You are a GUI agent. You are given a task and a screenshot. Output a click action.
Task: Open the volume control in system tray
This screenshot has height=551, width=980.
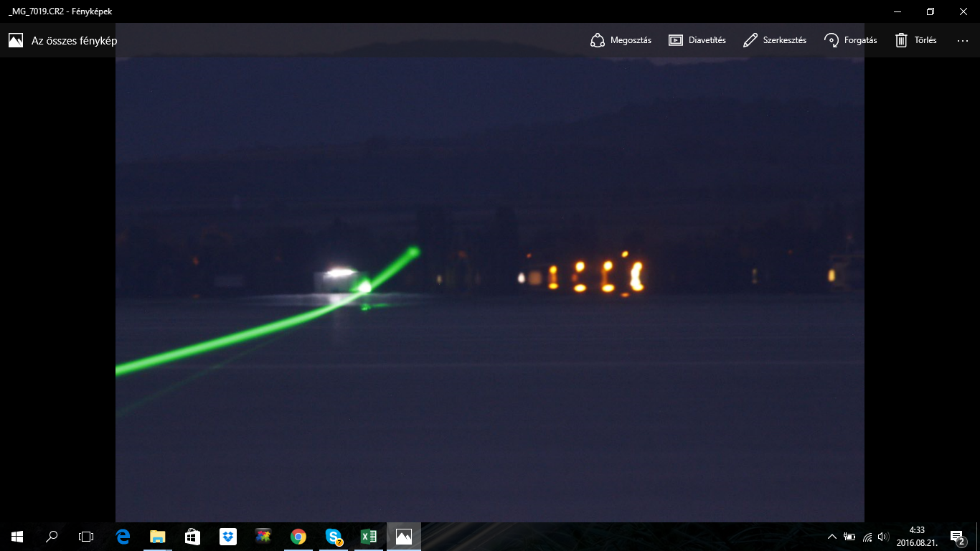pyautogui.click(x=883, y=537)
